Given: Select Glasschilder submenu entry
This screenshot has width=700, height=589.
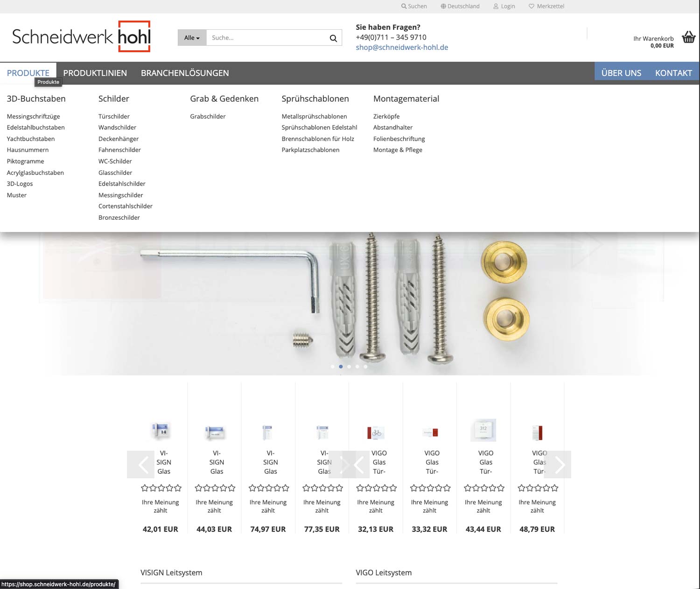Looking at the screenshot, I should click(x=115, y=173).
